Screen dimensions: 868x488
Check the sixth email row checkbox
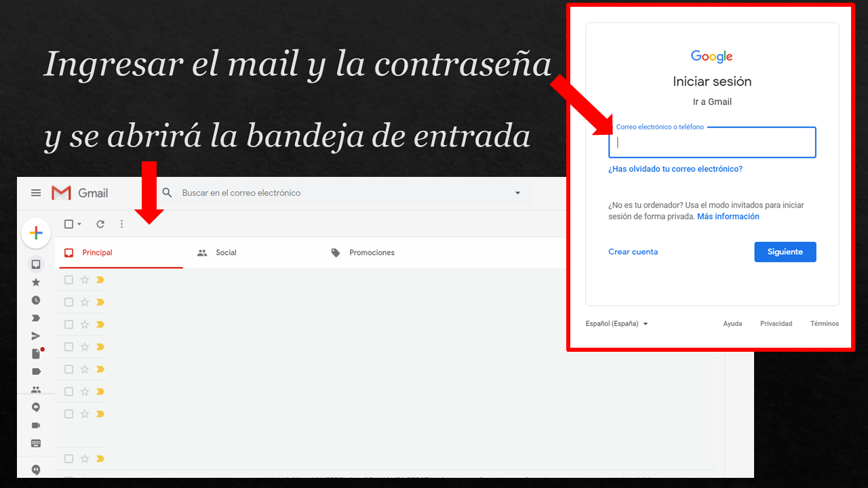(68, 392)
